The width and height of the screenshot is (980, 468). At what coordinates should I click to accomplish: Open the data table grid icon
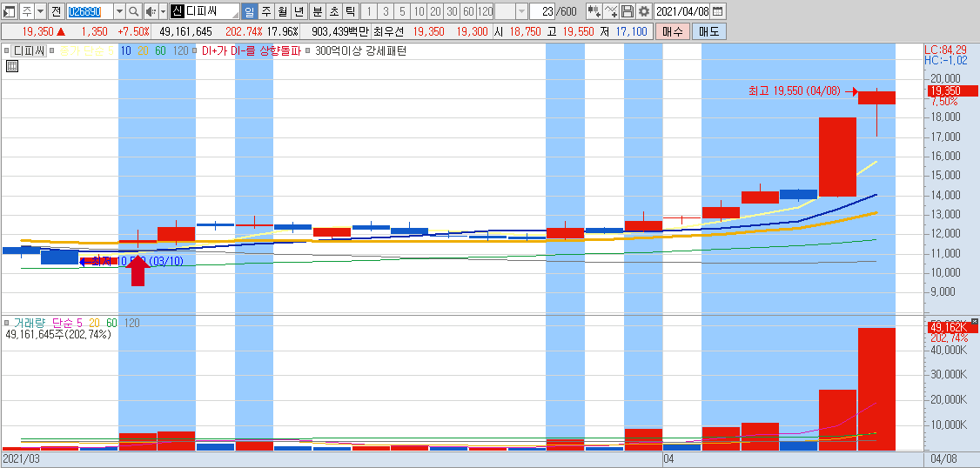click(12, 67)
